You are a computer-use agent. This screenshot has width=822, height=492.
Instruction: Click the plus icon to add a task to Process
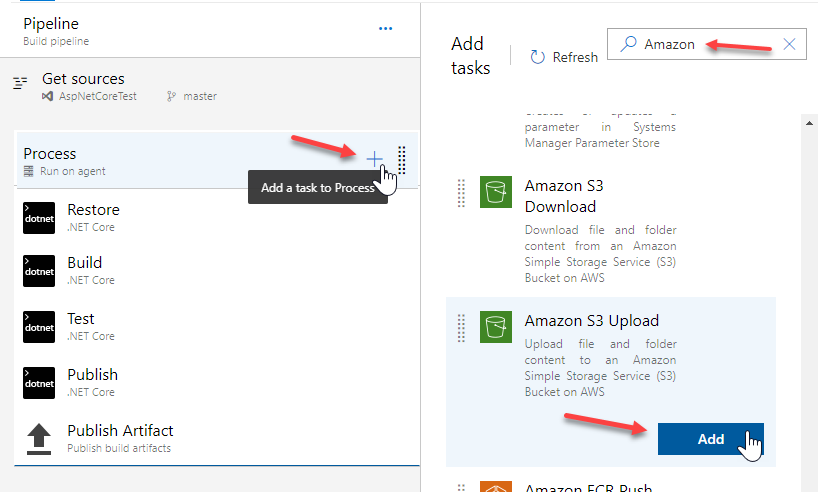[374, 159]
